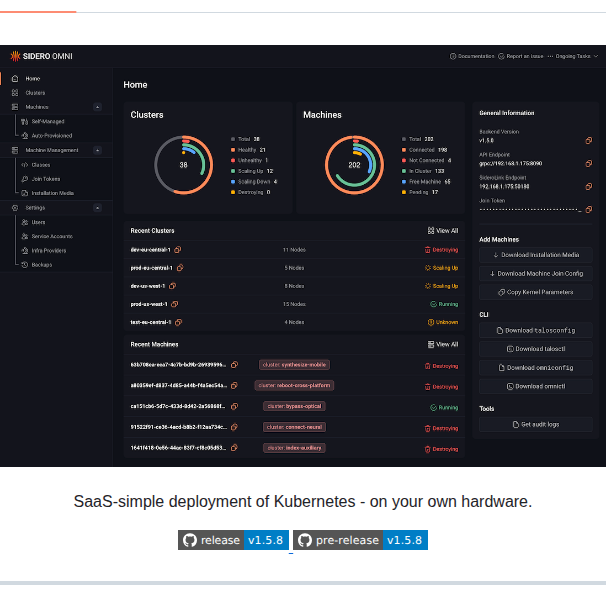
Task: Click Download talosctl button
Action: (x=536, y=349)
